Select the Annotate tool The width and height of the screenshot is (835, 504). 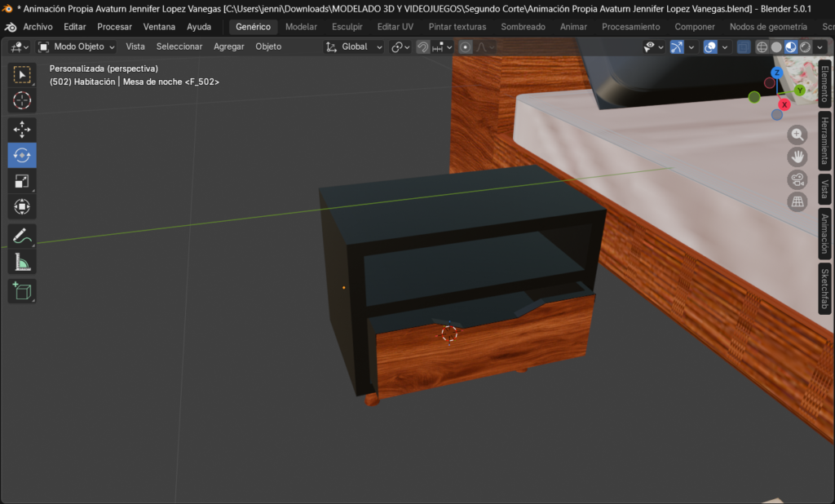tap(22, 236)
